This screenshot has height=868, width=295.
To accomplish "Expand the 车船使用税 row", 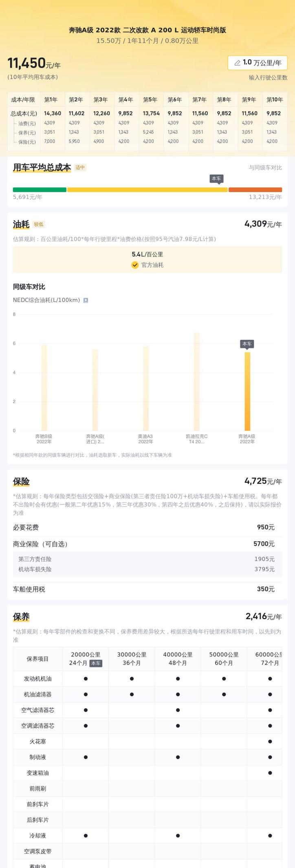I will coord(147,589).
